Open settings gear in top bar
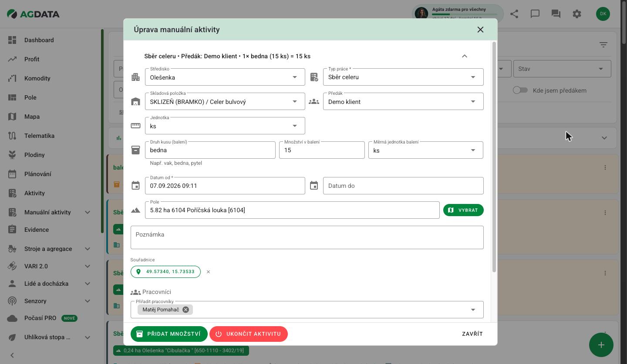The height and width of the screenshot is (364, 627). tap(577, 14)
